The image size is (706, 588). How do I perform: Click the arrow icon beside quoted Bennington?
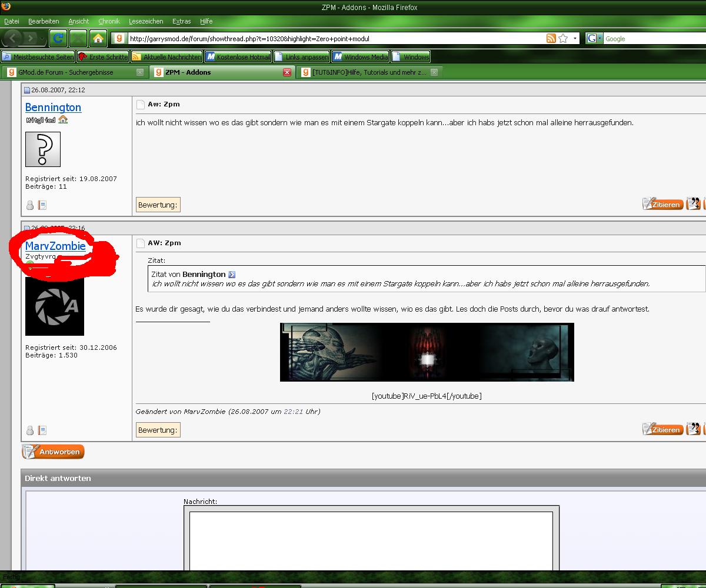[x=232, y=275]
